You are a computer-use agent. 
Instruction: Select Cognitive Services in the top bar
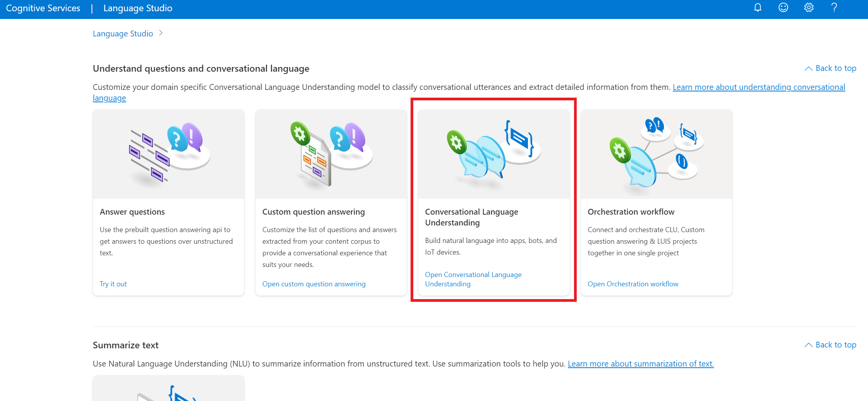click(x=43, y=8)
